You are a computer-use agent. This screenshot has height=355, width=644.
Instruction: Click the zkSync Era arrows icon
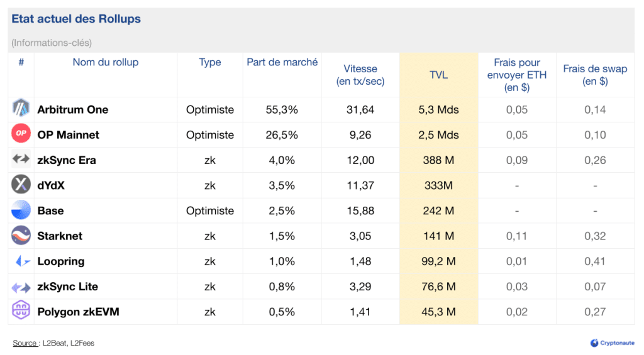point(21,159)
